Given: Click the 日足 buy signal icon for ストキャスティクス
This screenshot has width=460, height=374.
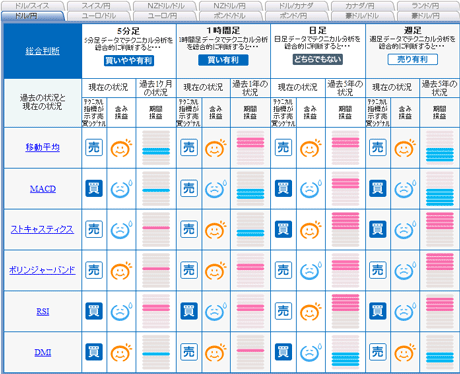Looking at the screenshot, I should 283,229.
